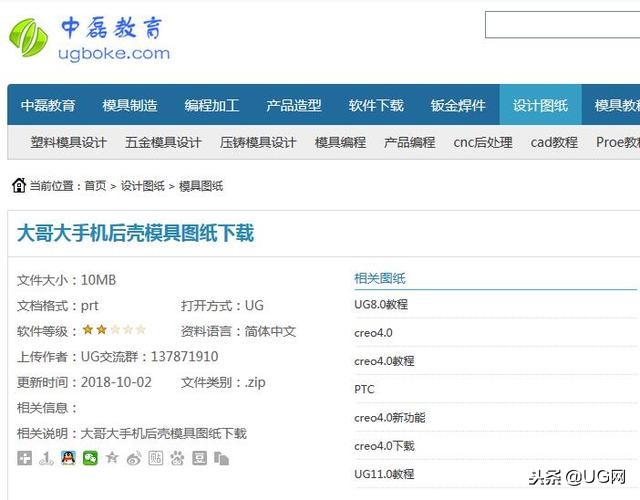Screen dimensions: 640x500
Task: Click the search input field
Action: pos(562,24)
